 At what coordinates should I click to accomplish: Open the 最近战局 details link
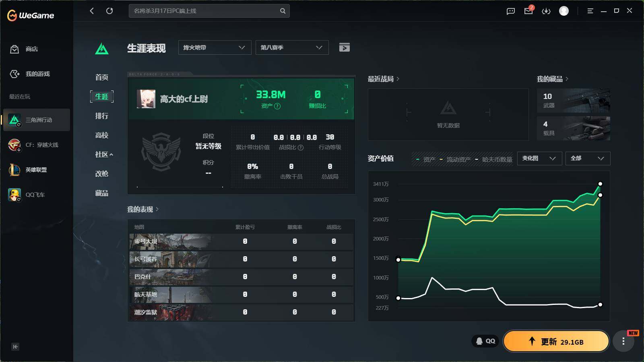(x=381, y=79)
